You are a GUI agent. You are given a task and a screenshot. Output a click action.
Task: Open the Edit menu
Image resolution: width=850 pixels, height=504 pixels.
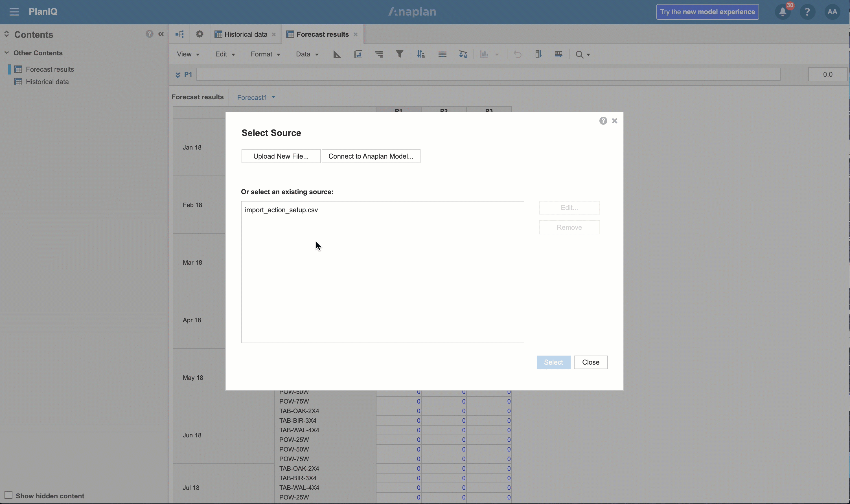click(x=225, y=54)
